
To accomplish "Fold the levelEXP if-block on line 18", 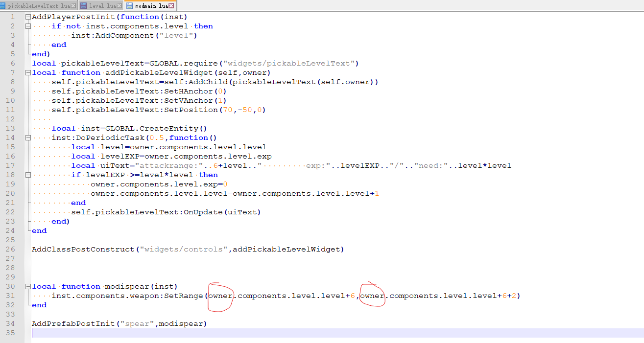I will [x=28, y=175].
